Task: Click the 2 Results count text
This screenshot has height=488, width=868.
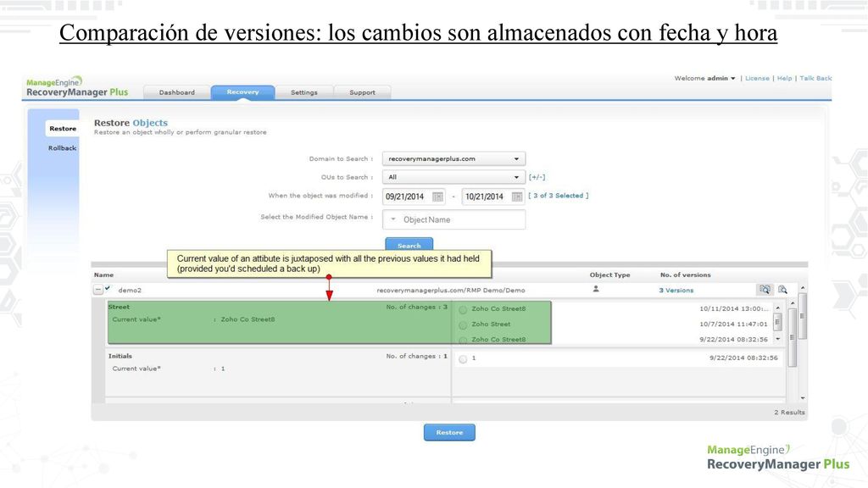Action: [789, 413]
